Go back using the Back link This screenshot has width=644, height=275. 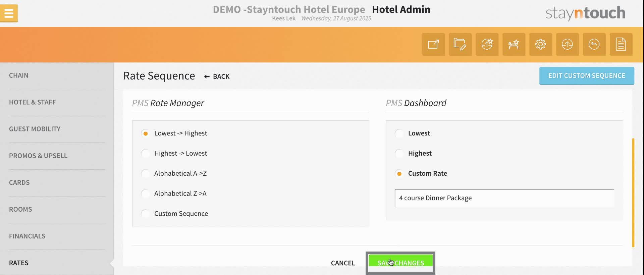point(217,76)
